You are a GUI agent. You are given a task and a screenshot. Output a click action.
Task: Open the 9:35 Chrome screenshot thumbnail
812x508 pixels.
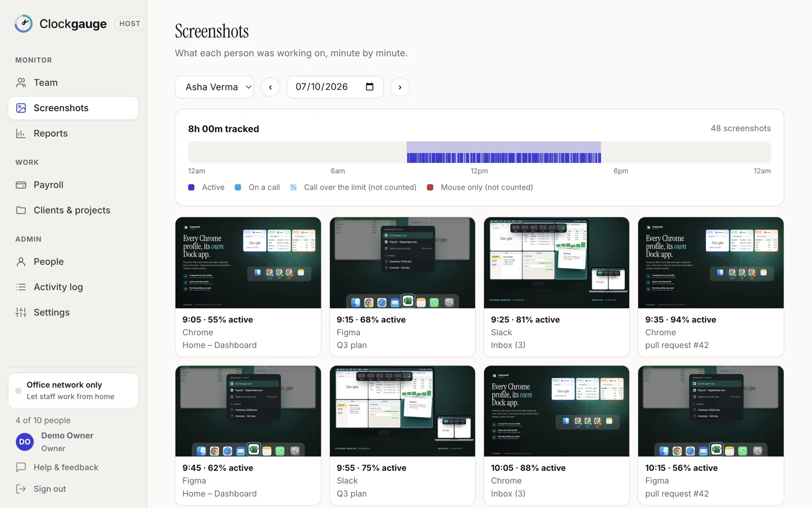click(x=710, y=263)
